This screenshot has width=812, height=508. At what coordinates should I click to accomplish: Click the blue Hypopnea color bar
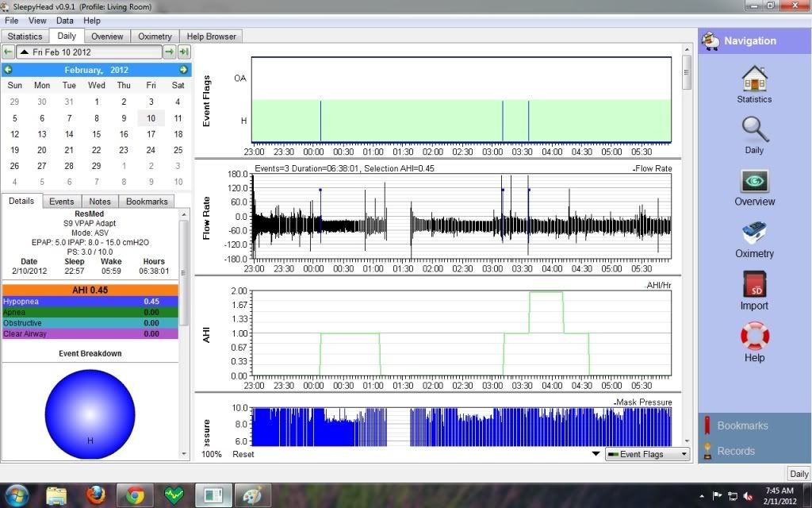(x=90, y=301)
